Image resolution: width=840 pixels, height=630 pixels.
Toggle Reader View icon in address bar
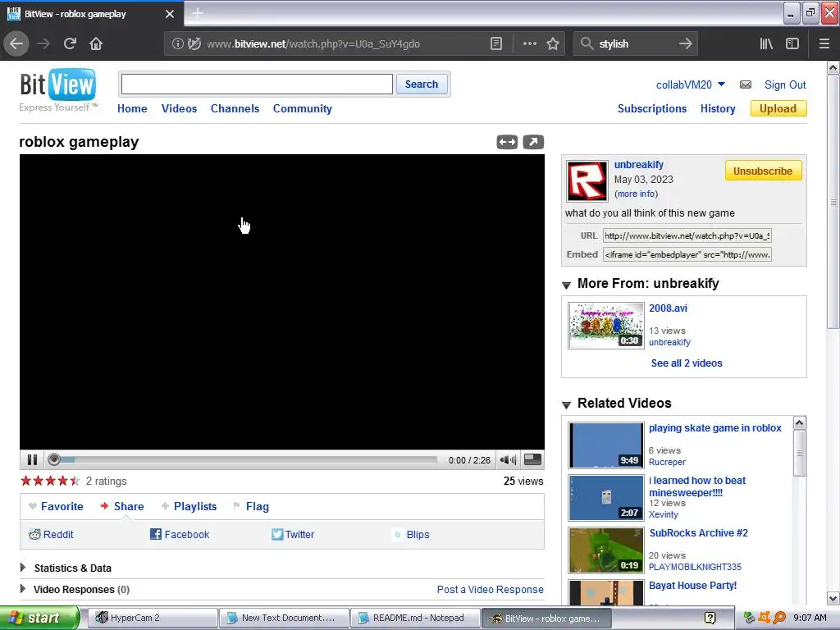[496, 44]
